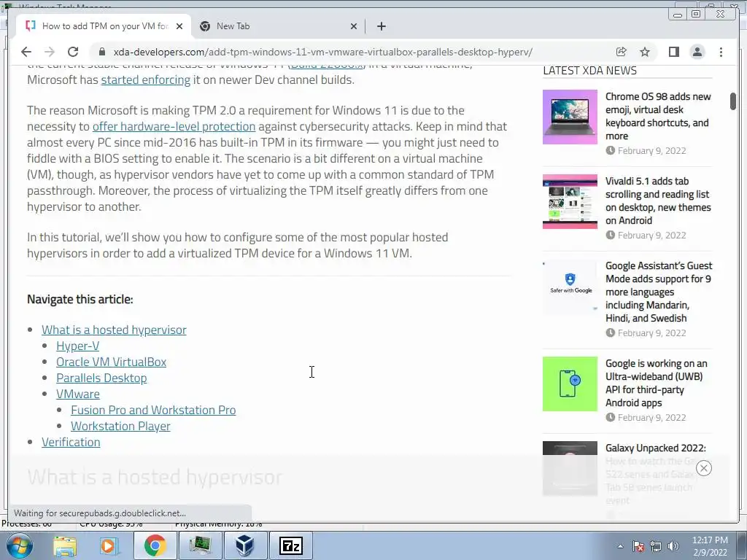Reload the current page
This screenshot has height=560, width=747.
(73, 52)
